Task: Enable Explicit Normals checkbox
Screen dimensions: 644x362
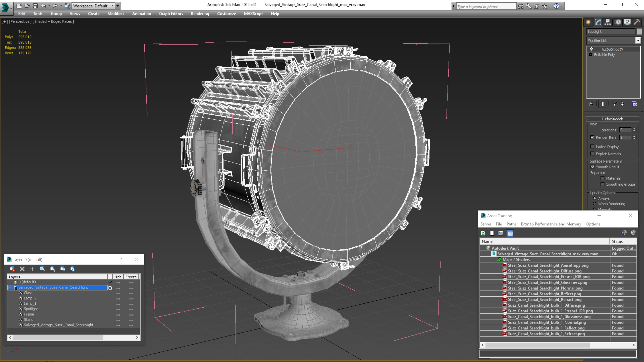Action: tap(592, 154)
